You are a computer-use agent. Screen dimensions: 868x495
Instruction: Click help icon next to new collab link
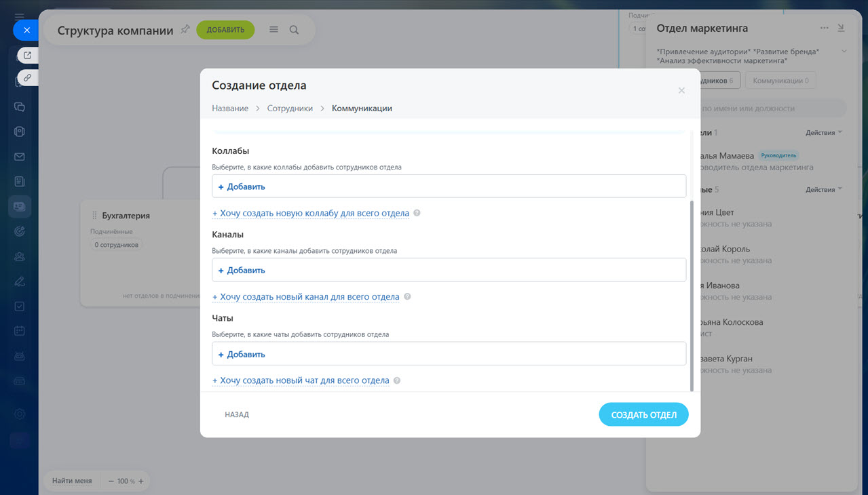417,213
